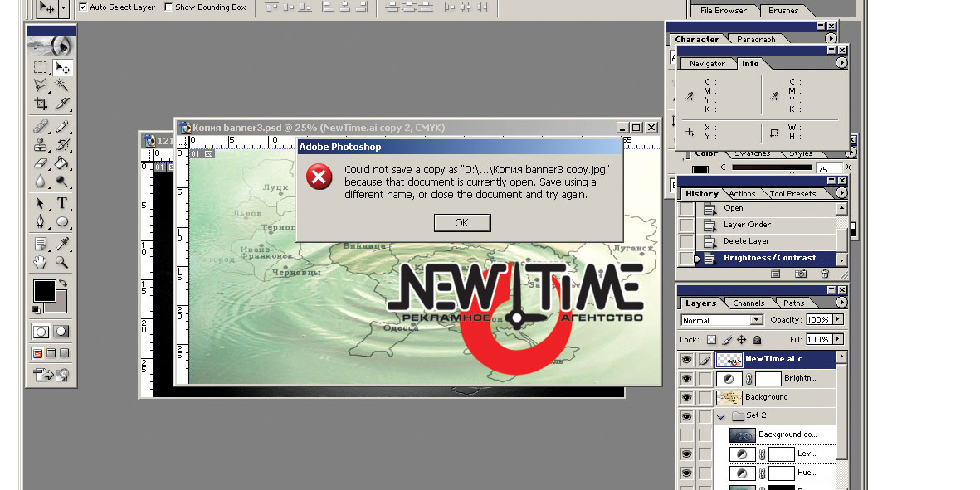Select the Move tool in the toolbox

(x=62, y=67)
